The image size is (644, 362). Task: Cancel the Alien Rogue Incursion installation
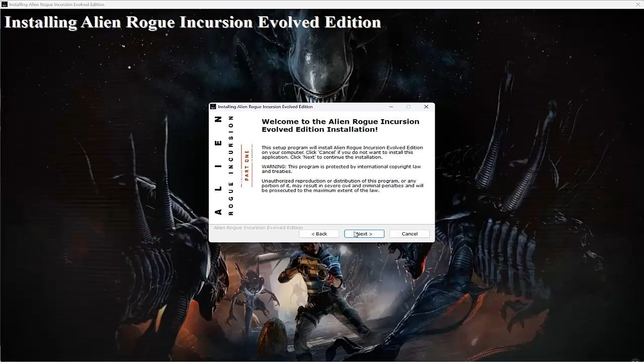click(409, 234)
